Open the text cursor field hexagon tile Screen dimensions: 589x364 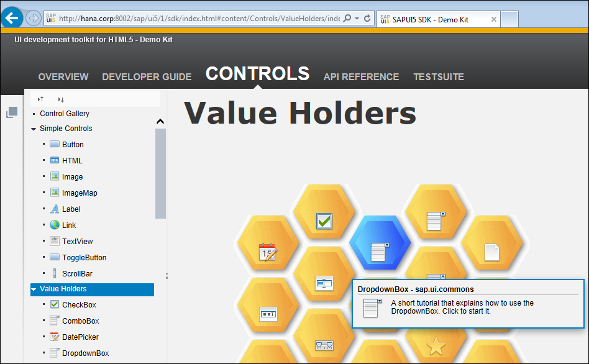324,274
